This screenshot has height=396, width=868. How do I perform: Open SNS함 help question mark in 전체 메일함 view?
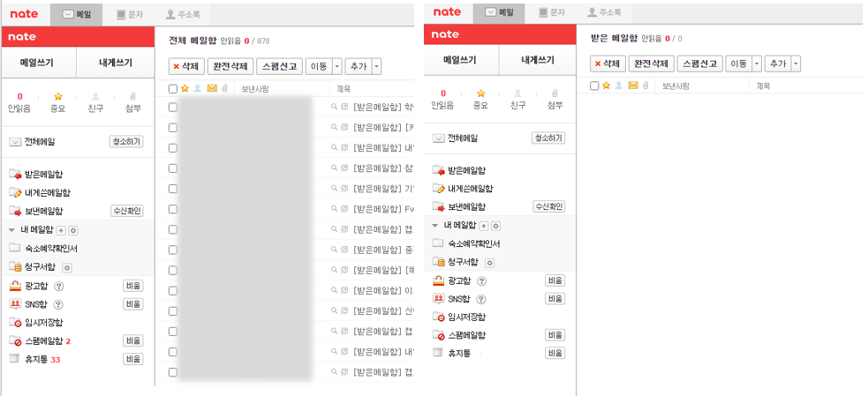[58, 305]
